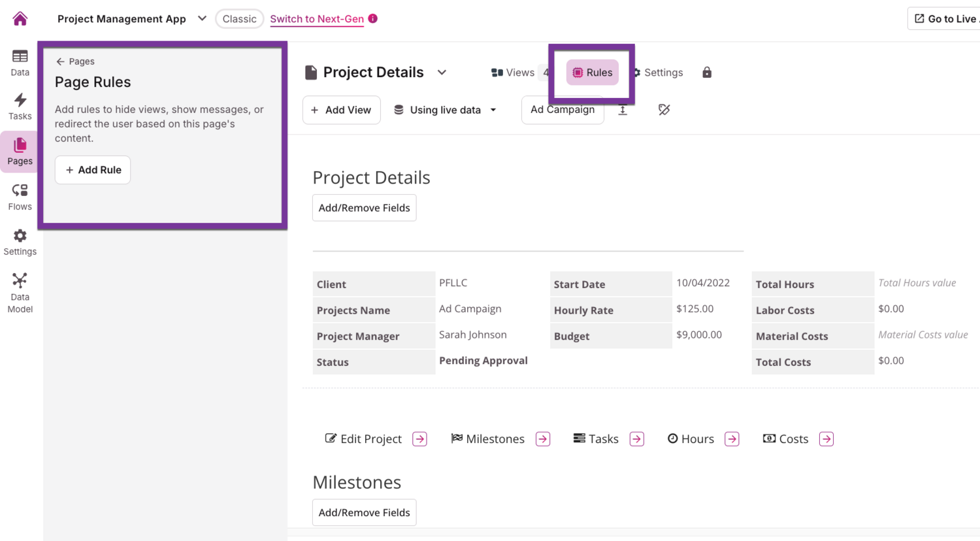
Task: Open the Data section in sidebar
Action: (x=20, y=63)
